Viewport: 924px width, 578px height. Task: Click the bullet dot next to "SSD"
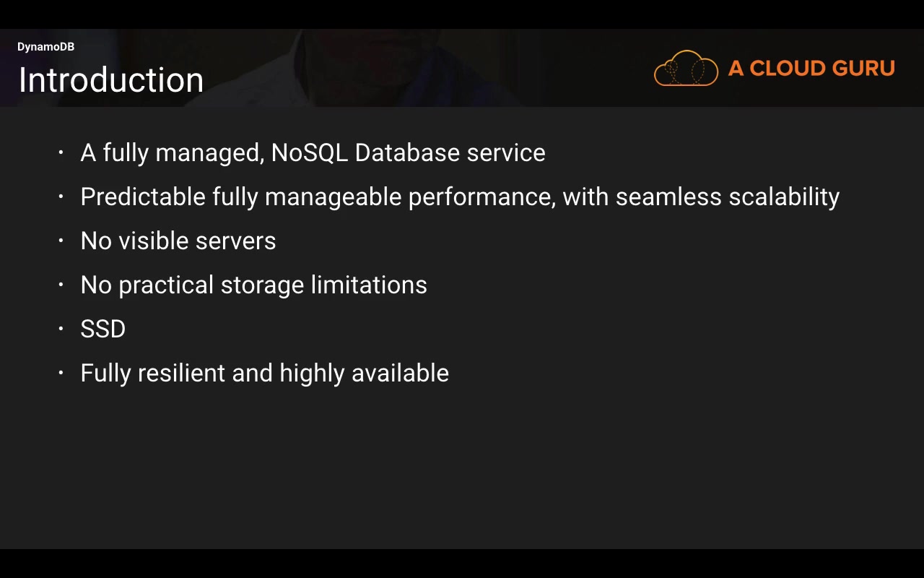(61, 329)
